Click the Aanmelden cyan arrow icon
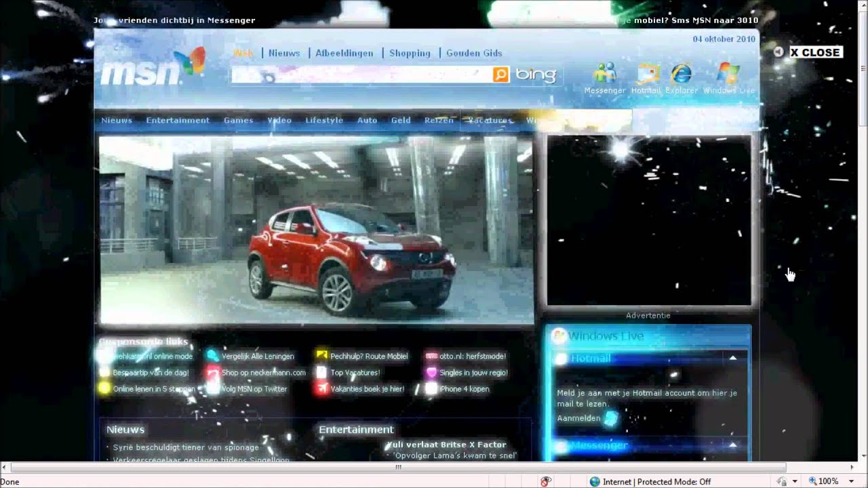This screenshot has width=868, height=488. click(611, 418)
